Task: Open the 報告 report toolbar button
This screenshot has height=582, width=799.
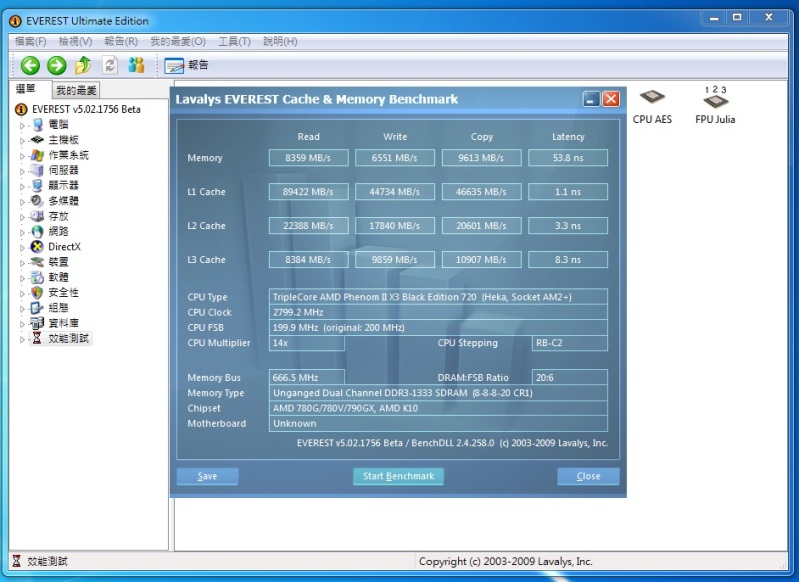Action: click(187, 65)
